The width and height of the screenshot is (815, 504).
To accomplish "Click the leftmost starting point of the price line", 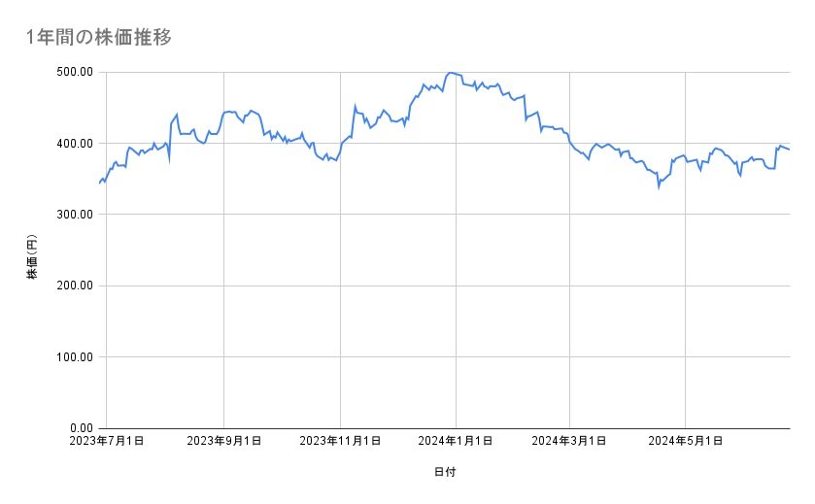I will click(x=100, y=183).
